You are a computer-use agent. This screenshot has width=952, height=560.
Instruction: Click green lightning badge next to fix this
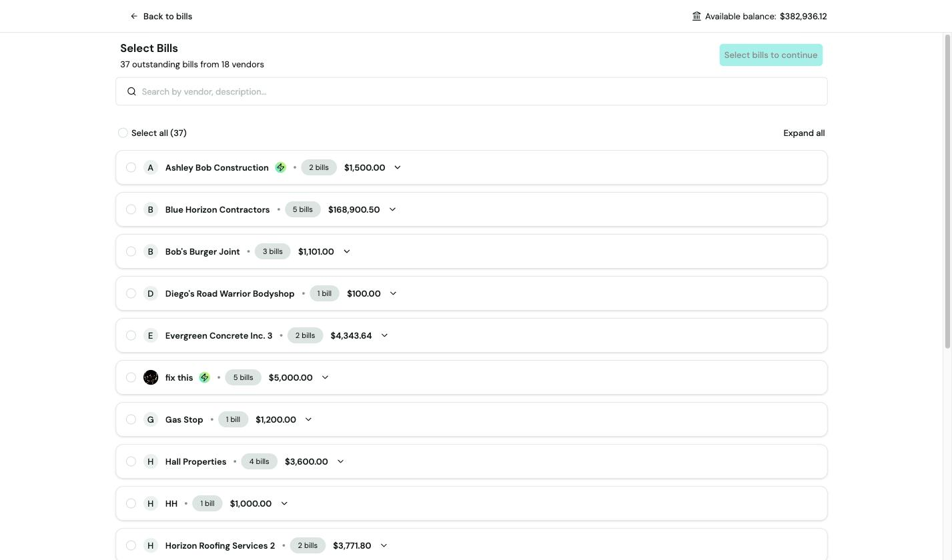coord(205,377)
